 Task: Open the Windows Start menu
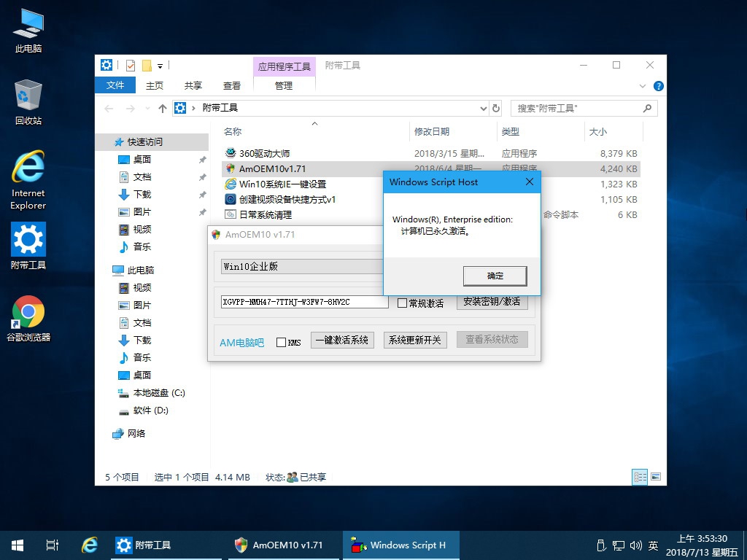tap(18, 545)
